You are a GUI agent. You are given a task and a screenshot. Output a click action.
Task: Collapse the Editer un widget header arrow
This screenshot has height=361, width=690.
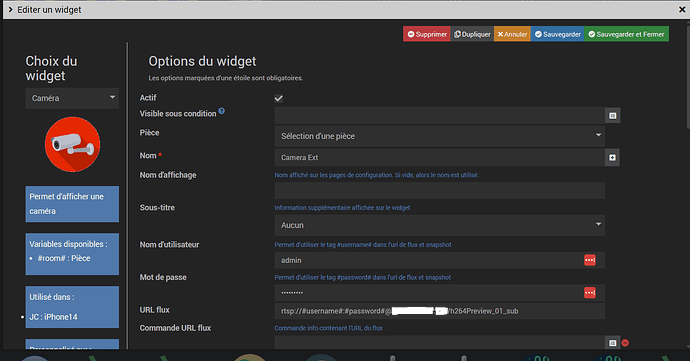pos(11,9)
